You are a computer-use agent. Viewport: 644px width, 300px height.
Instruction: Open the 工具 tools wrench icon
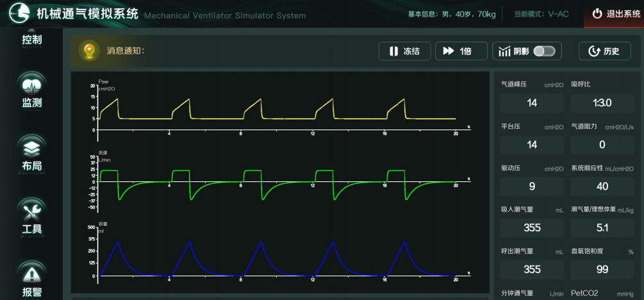[x=32, y=210]
